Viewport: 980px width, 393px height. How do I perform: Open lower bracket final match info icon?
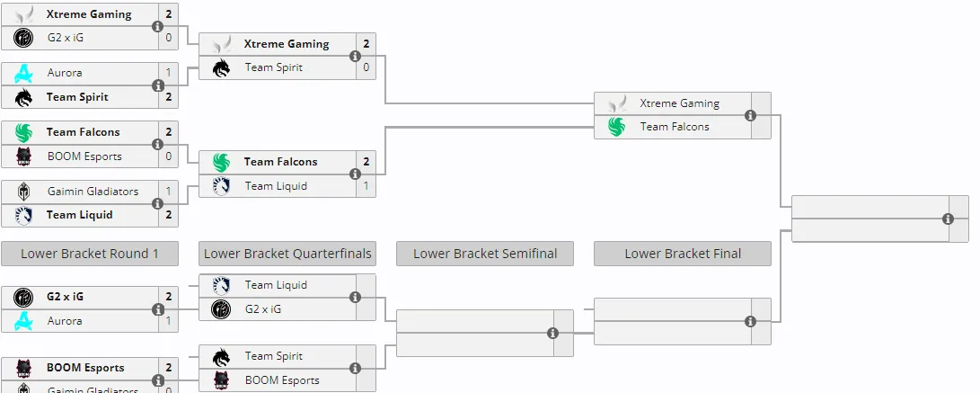(750, 321)
